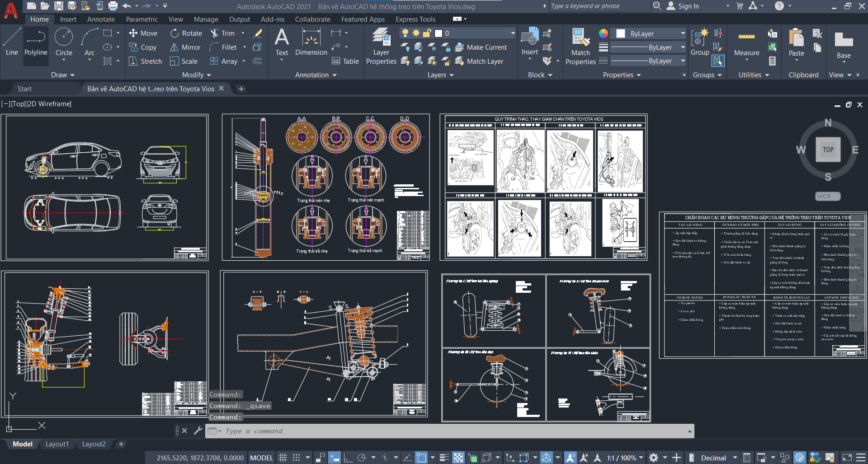
Task: Expand the Modify panel
Action: coord(196,75)
